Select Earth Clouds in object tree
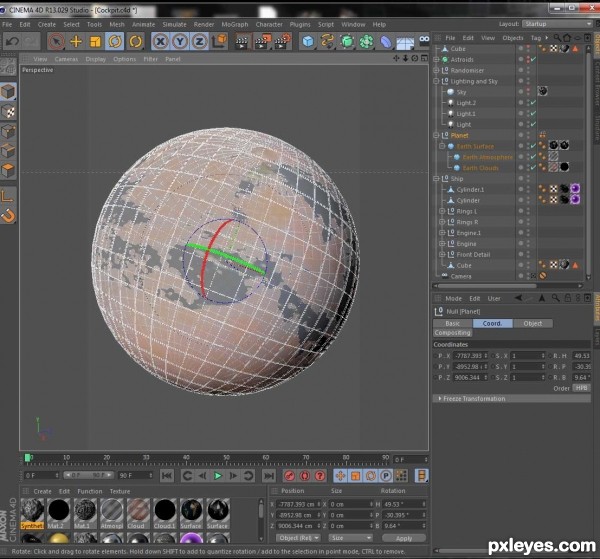Image resolution: width=600 pixels, height=559 pixels. pos(481,168)
